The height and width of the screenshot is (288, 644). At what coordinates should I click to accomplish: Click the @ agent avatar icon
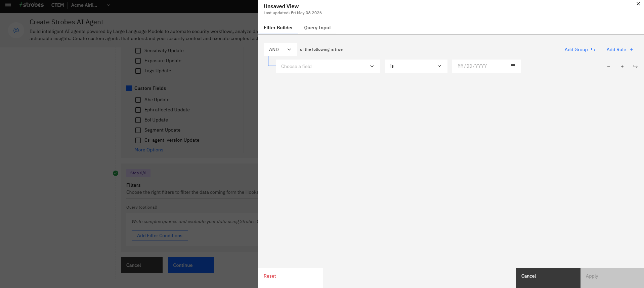click(16, 30)
